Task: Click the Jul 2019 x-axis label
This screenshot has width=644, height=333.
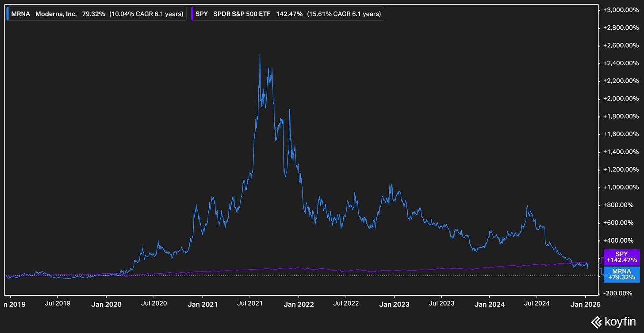Action: (x=58, y=304)
